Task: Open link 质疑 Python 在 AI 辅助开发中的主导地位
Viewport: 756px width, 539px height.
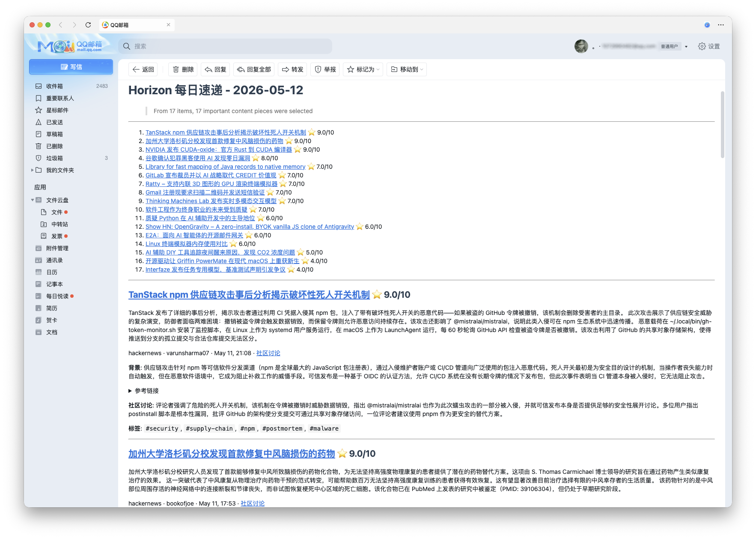Action: click(x=200, y=218)
